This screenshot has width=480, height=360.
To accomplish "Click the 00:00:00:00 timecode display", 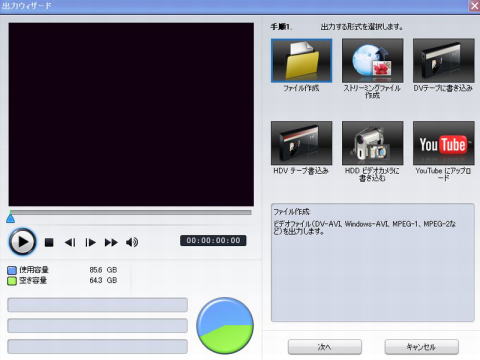I will click(213, 240).
